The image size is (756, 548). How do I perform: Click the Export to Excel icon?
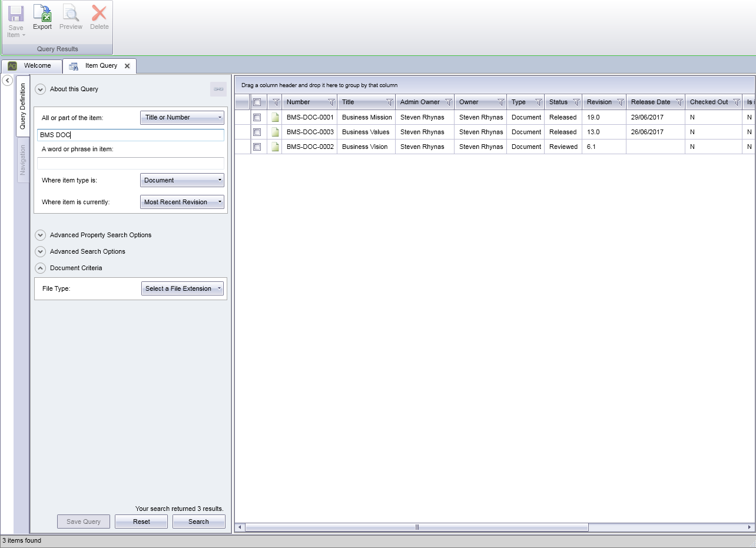coord(42,13)
